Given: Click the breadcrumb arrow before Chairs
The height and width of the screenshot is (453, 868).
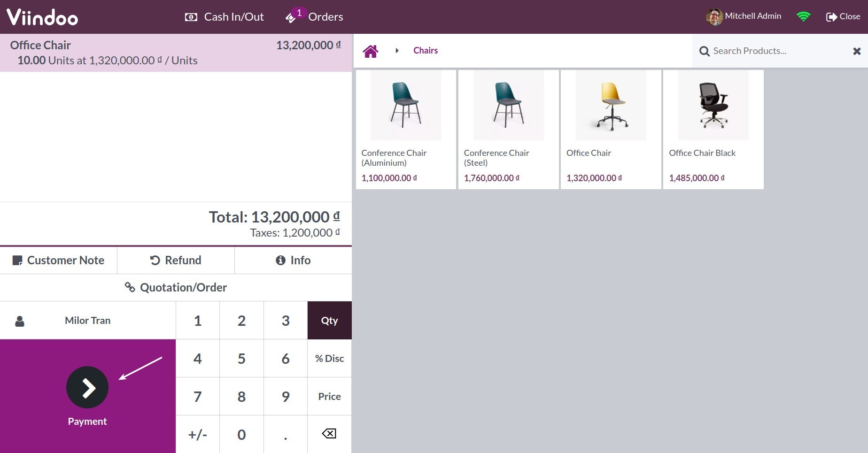Looking at the screenshot, I should point(397,51).
